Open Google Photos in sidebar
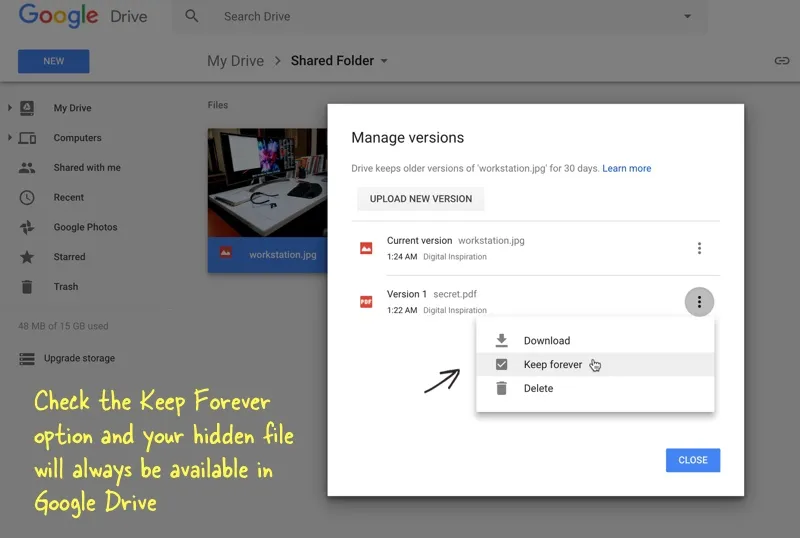Viewport: 800px width, 538px height. [86, 227]
